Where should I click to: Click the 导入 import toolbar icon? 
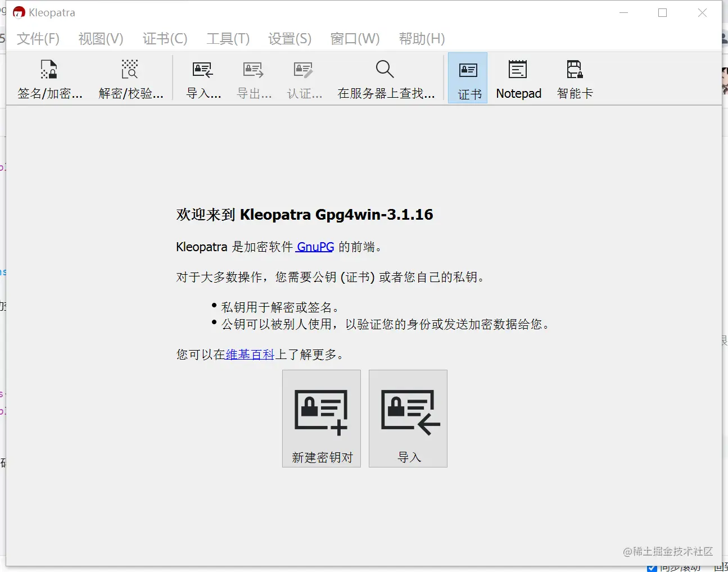click(x=203, y=79)
